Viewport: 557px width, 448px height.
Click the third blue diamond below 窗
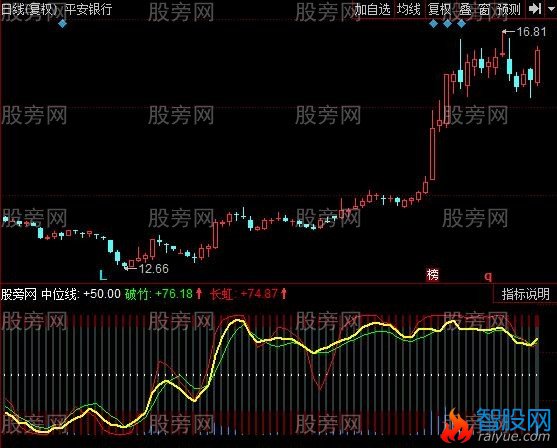pyautogui.click(x=461, y=24)
